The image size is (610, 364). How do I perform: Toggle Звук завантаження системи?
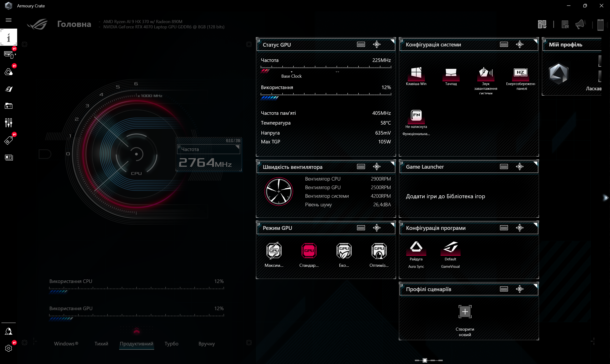(x=486, y=74)
